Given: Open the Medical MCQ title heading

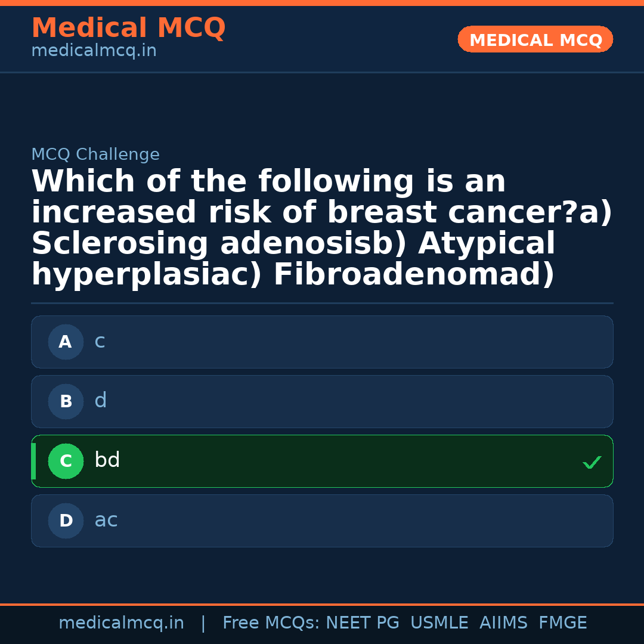Looking at the screenshot, I should click(x=128, y=28).
